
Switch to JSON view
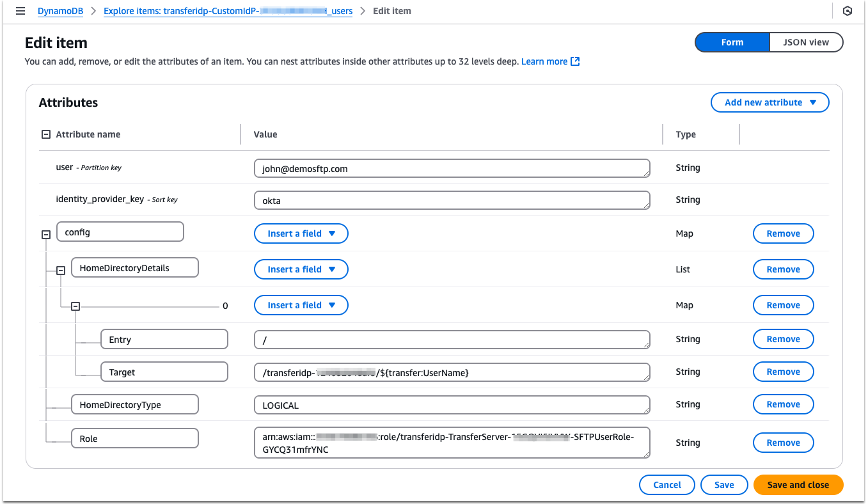(x=805, y=42)
